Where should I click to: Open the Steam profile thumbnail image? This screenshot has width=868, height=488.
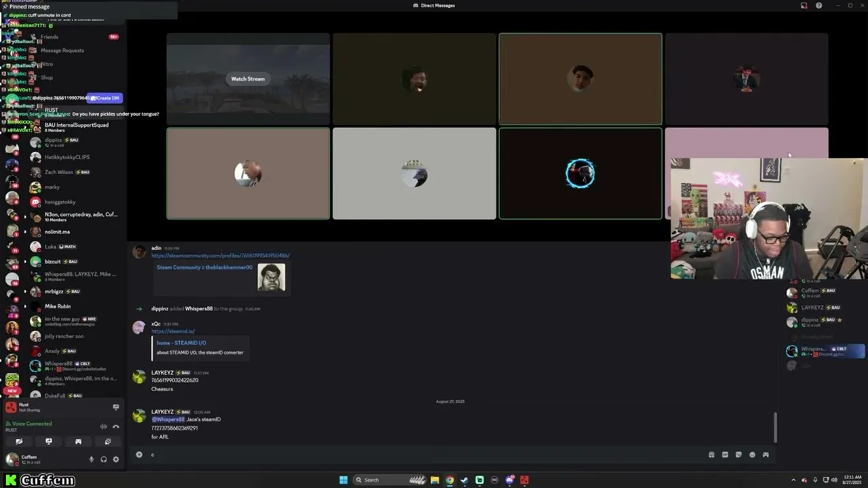pos(271,277)
